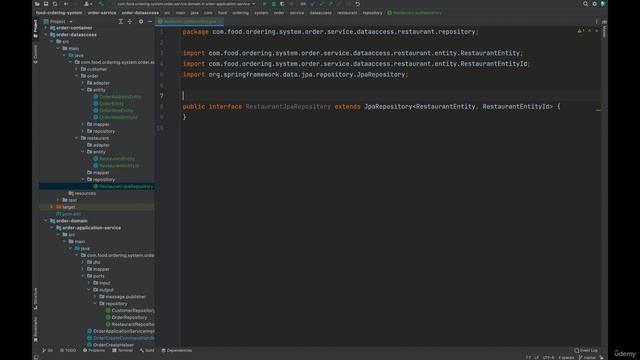Open the Terminal tool window button

coord(122,351)
